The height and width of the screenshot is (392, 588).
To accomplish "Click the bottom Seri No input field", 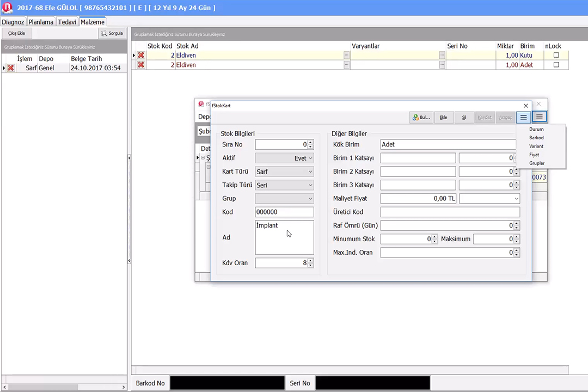I will (x=373, y=383).
